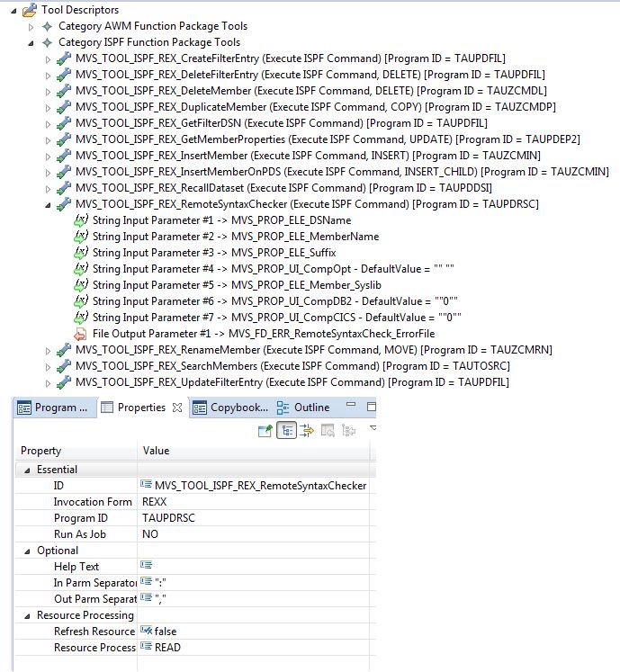The height and width of the screenshot is (672, 620).
Task: Click the Pin to selection toolbar icon
Action: [265, 431]
